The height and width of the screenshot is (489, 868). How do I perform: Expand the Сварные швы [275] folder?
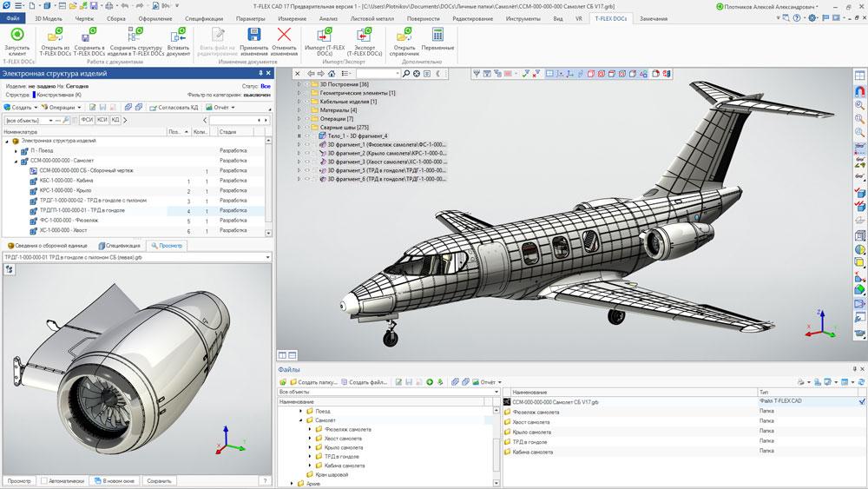299,128
